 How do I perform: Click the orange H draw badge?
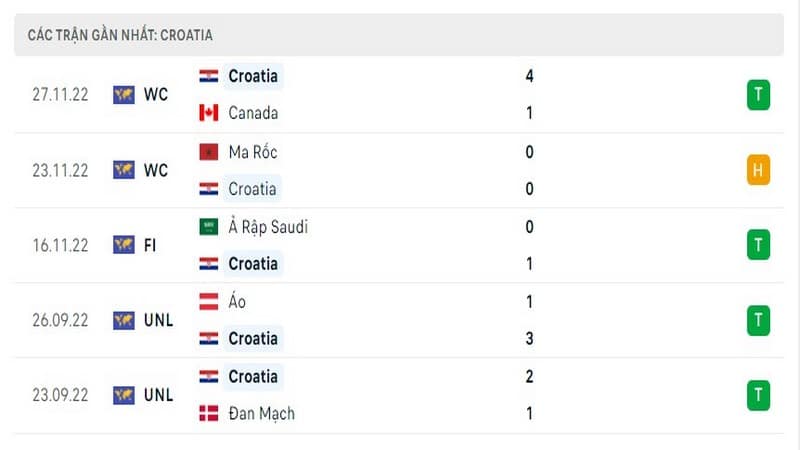tap(758, 170)
